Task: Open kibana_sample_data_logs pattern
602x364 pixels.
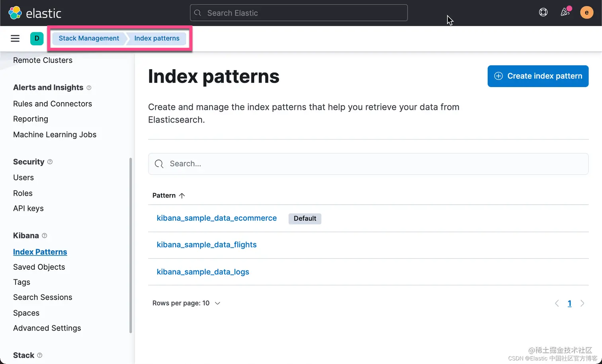Action: 203,272
